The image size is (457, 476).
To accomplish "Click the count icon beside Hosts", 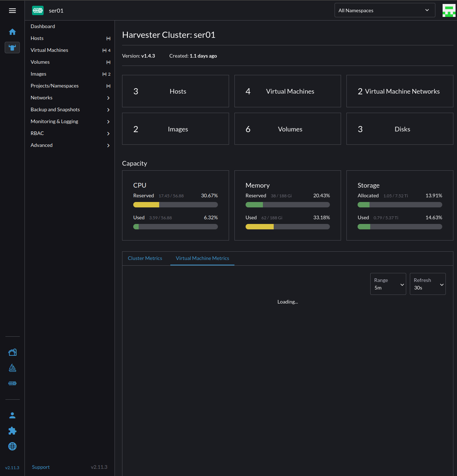I will click(108, 39).
